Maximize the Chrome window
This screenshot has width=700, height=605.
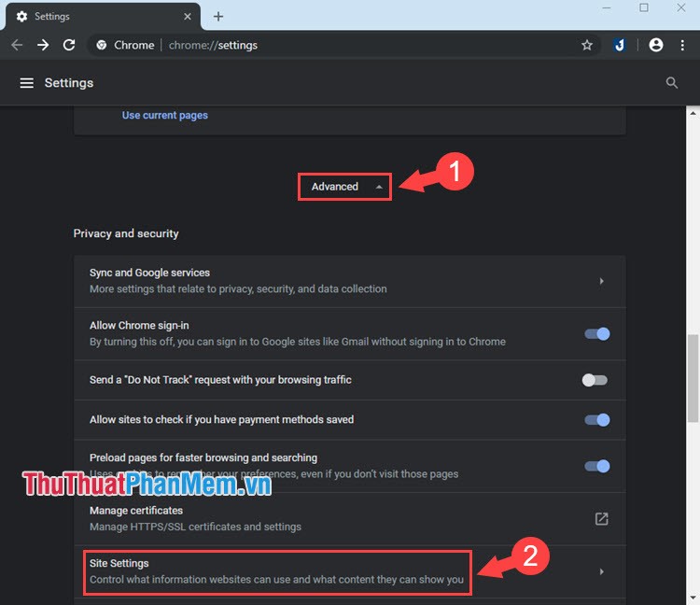click(644, 8)
